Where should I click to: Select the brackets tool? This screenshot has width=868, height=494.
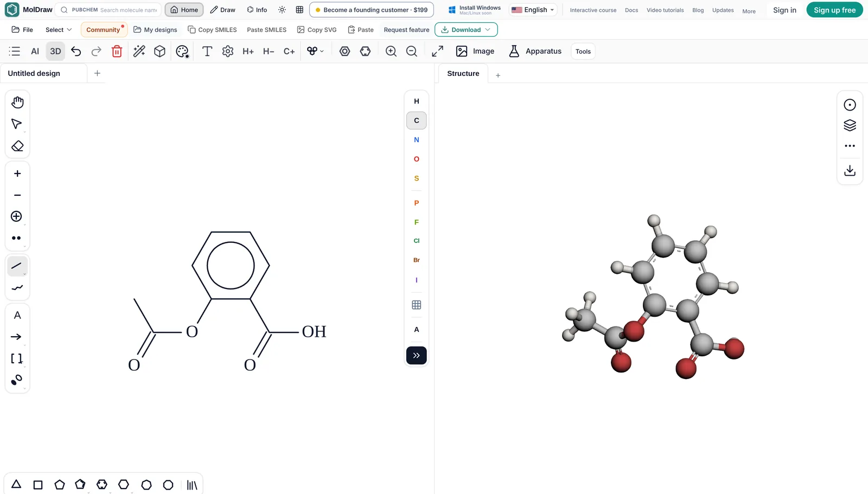coord(17,358)
